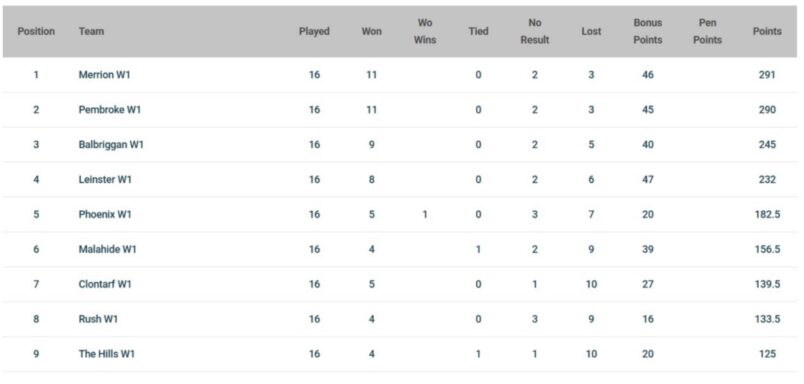The width and height of the screenshot is (804, 384).
Task: Open the Leinster W1 team link
Action: (x=105, y=179)
